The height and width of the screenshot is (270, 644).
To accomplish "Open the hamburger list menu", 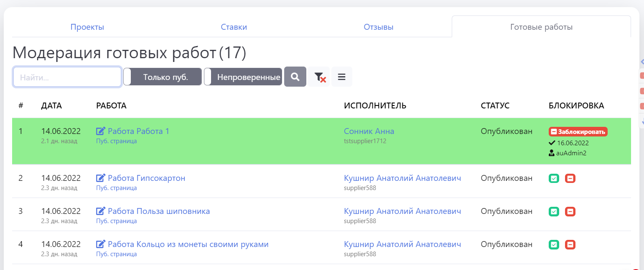I will coord(341,77).
